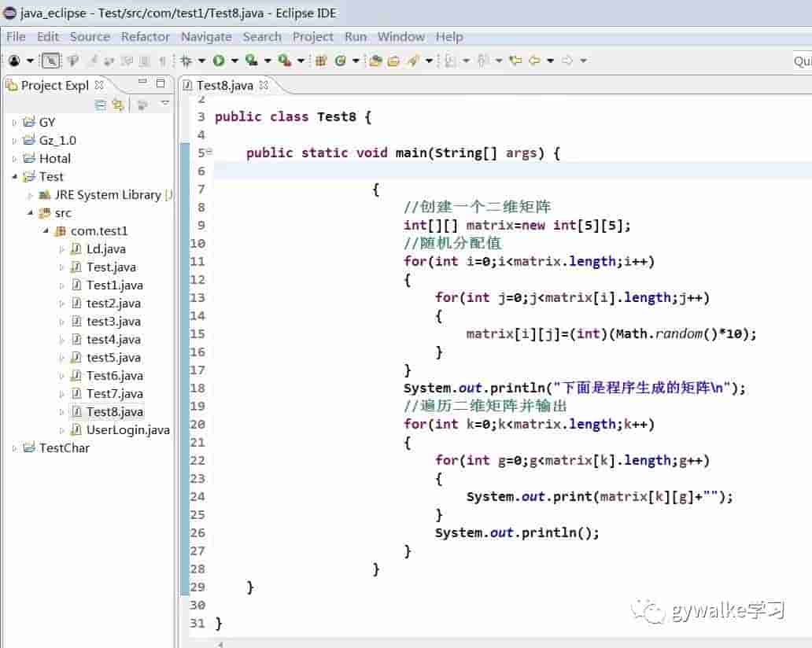Open the Coverage dropdown arrow
The width and height of the screenshot is (812, 648).
(268, 61)
